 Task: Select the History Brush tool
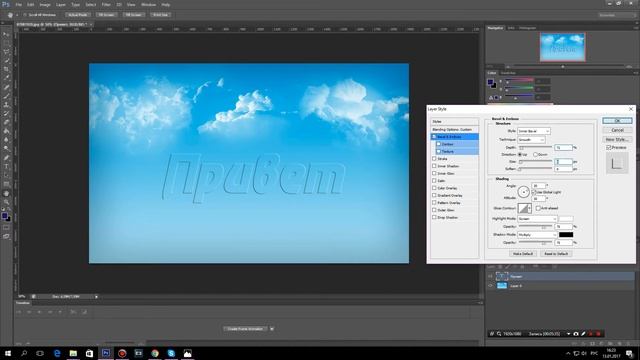(6, 113)
